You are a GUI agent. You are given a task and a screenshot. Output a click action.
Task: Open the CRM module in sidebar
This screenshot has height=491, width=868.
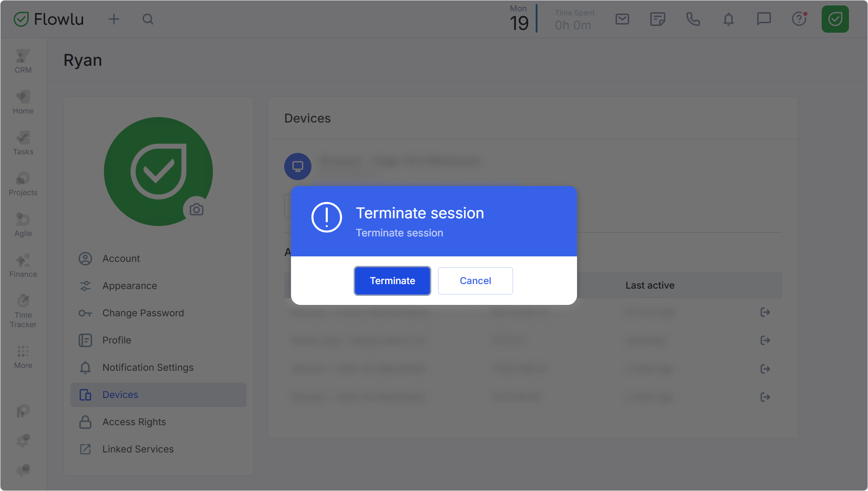23,61
